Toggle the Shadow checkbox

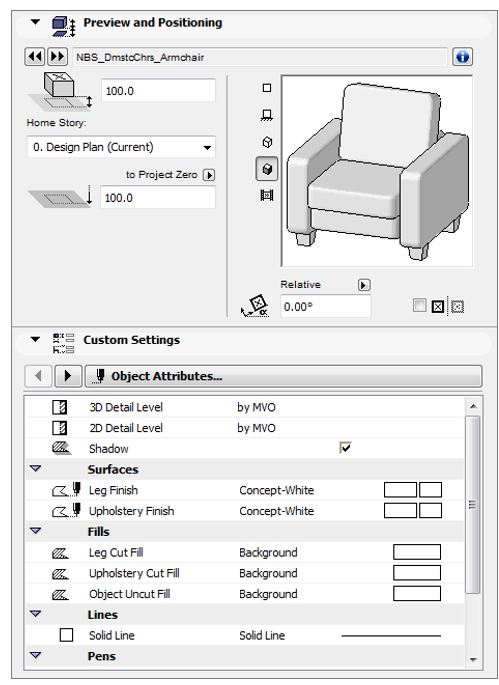tap(345, 448)
